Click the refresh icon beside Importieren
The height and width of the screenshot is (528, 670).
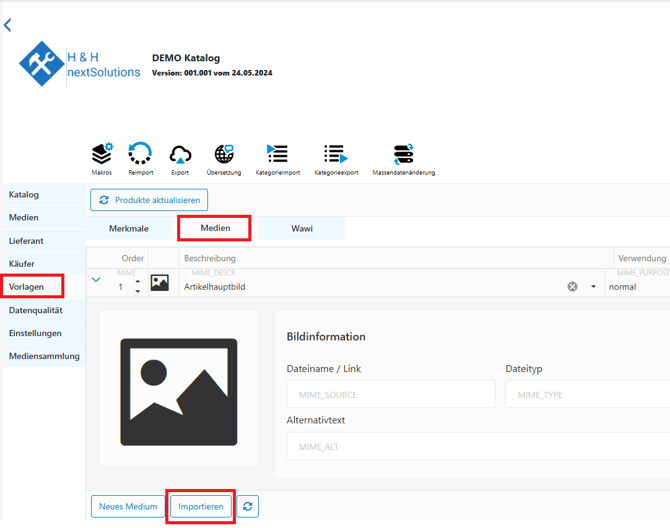point(248,507)
